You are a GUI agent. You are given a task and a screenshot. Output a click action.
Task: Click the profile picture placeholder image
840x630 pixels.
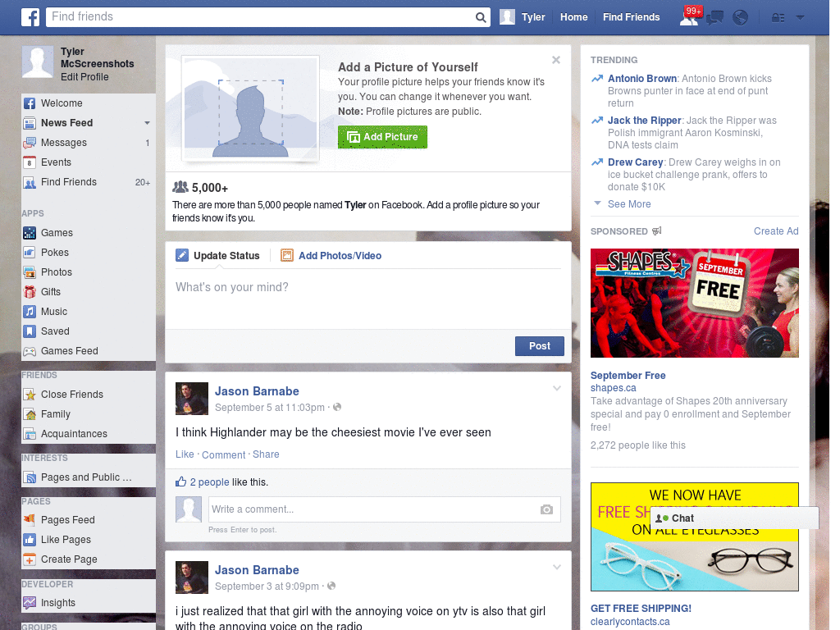[250, 108]
